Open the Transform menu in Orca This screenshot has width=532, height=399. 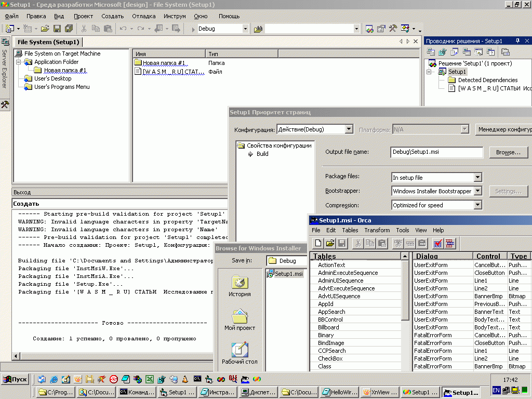(377, 230)
